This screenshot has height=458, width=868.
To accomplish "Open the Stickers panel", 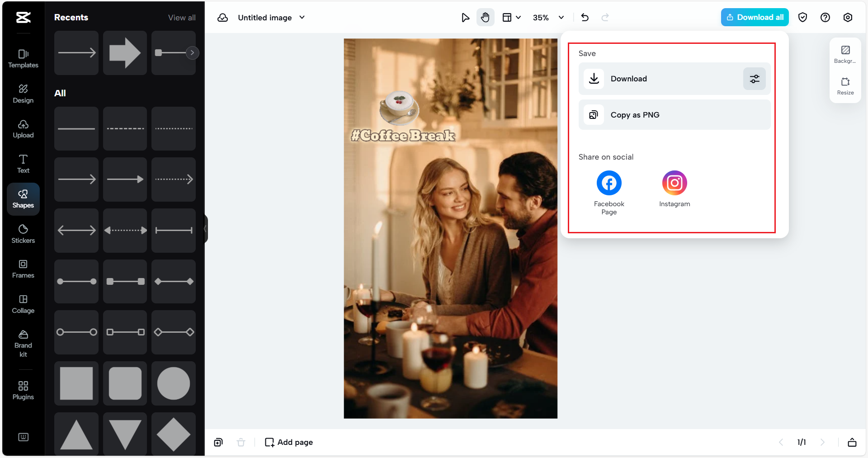I will point(23,233).
